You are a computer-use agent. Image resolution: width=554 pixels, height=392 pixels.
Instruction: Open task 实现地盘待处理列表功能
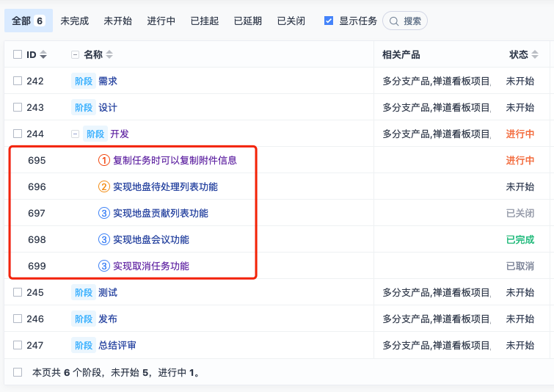tap(165, 186)
